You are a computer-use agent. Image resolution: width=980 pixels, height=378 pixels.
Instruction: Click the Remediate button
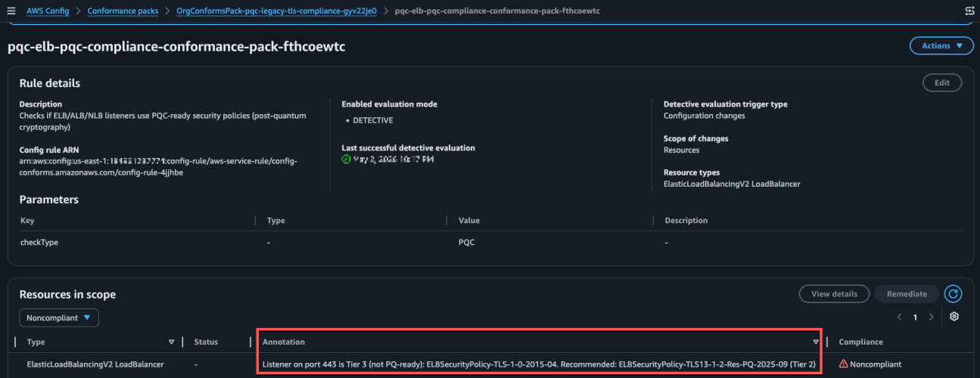point(907,294)
